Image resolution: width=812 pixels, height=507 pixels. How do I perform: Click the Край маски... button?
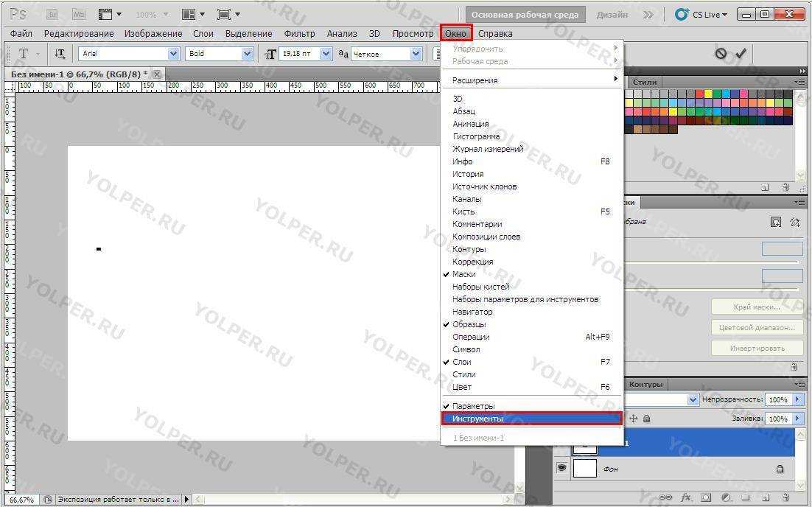point(757,307)
